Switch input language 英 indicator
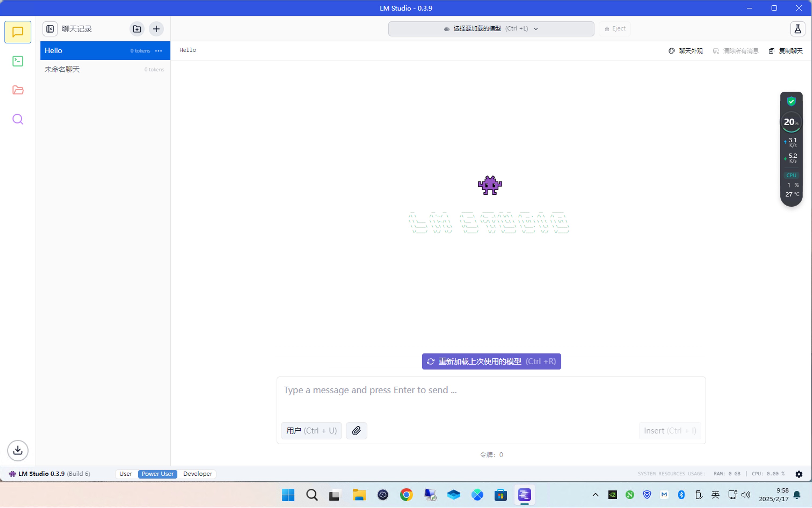Image resolution: width=812 pixels, height=508 pixels. coord(715,495)
